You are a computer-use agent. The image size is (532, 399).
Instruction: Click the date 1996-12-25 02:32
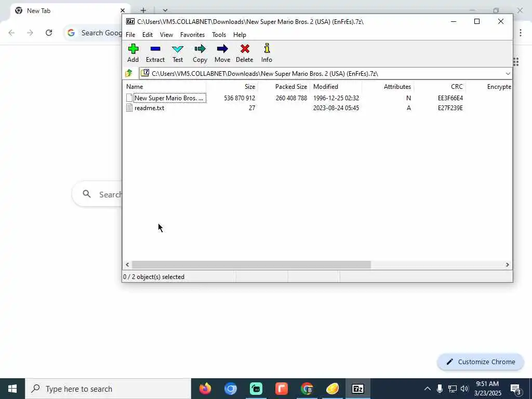pos(336,98)
